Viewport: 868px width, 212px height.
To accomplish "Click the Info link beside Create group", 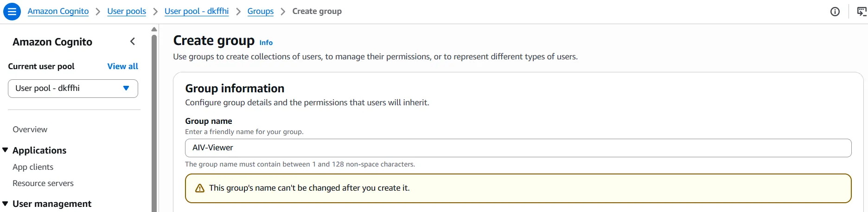I will [266, 43].
